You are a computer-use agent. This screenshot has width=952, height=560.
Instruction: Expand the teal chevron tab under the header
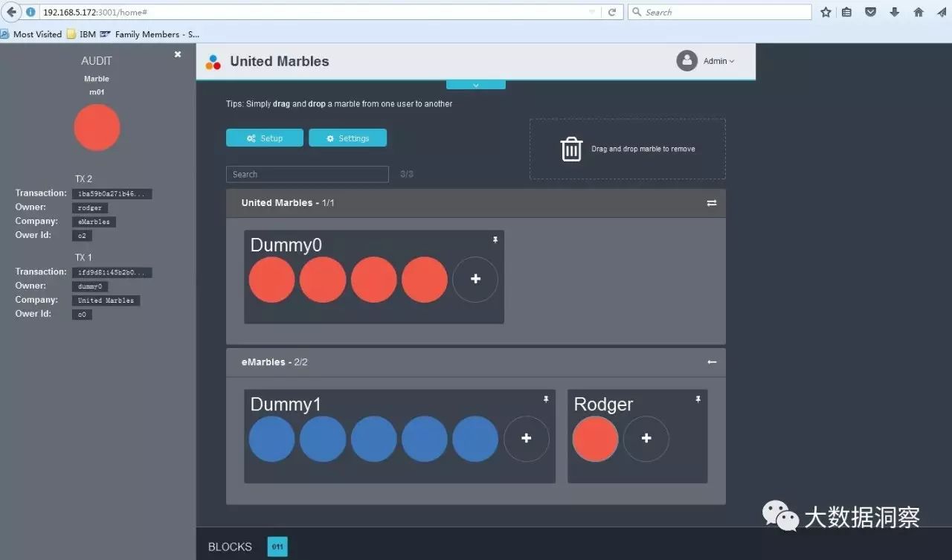tap(476, 85)
